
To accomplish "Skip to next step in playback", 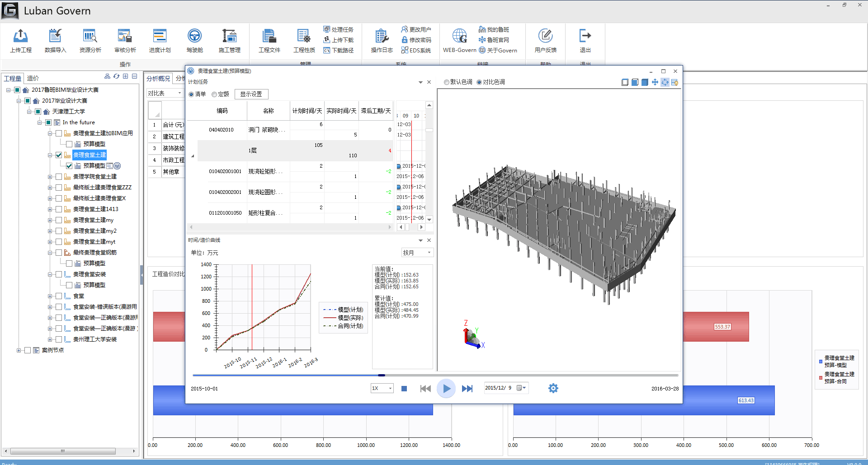I will [x=467, y=388].
